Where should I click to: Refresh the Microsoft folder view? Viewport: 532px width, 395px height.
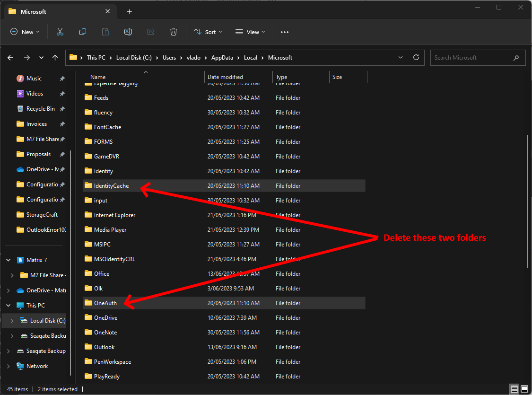click(x=416, y=57)
